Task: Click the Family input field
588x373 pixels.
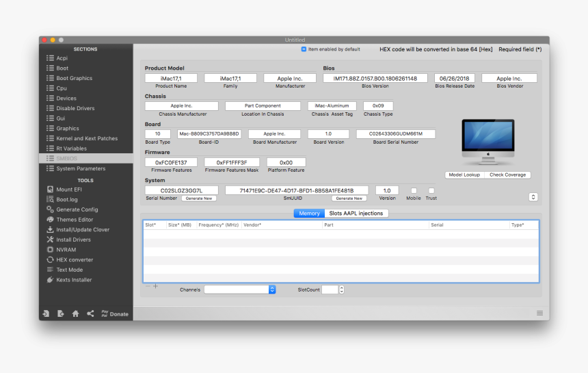Action: coord(230,79)
